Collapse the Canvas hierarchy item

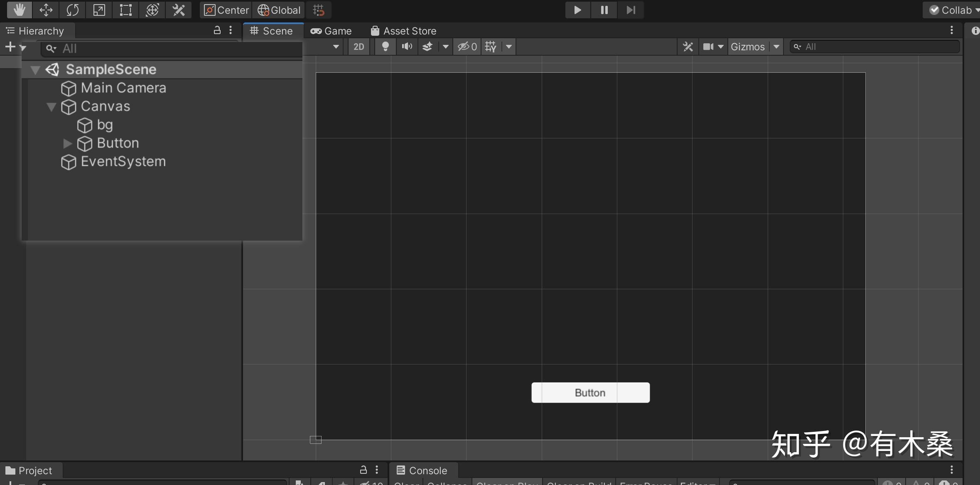[51, 107]
